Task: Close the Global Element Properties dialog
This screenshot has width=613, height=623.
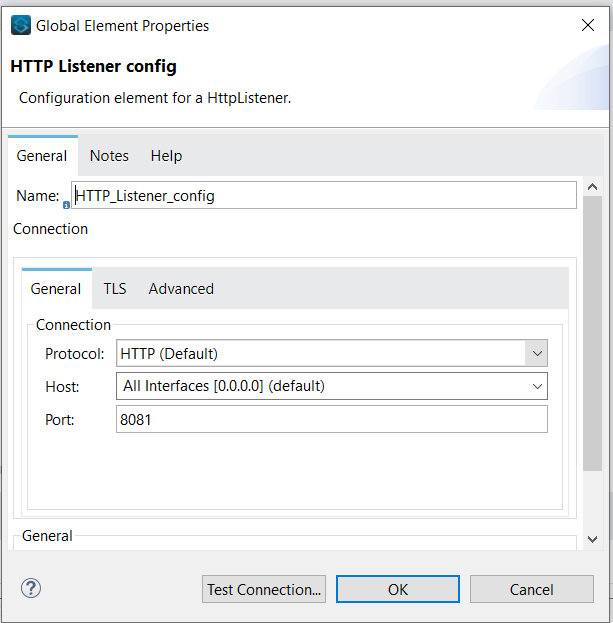Action: [x=585, y=26]
